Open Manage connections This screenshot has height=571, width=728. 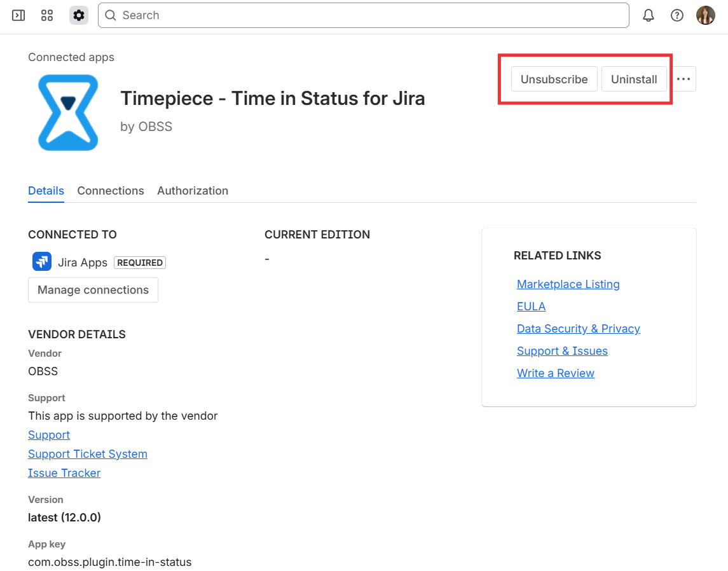click(x=93, y=289)
